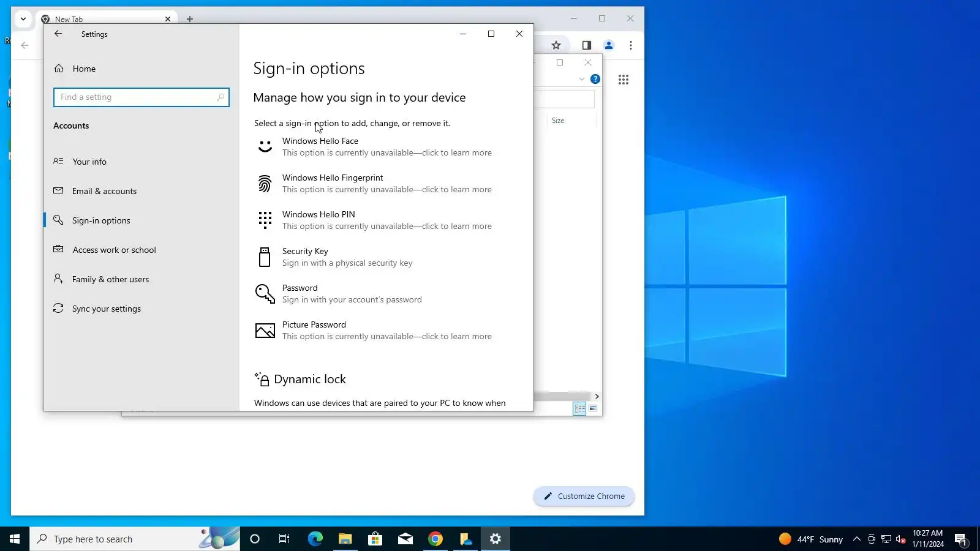Show hidden system tray icons
This screenshot has height=551, width=980.
pos(857,539)
